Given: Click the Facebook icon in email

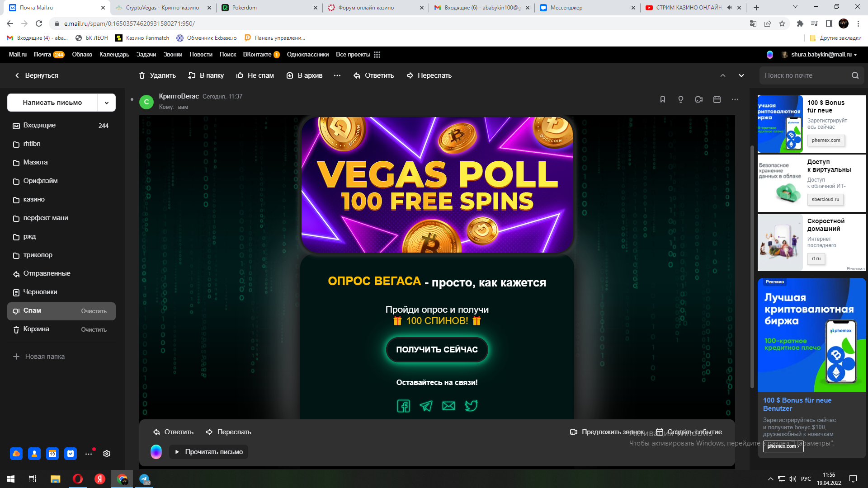Looking at the screenshot, I should [404, 406].
